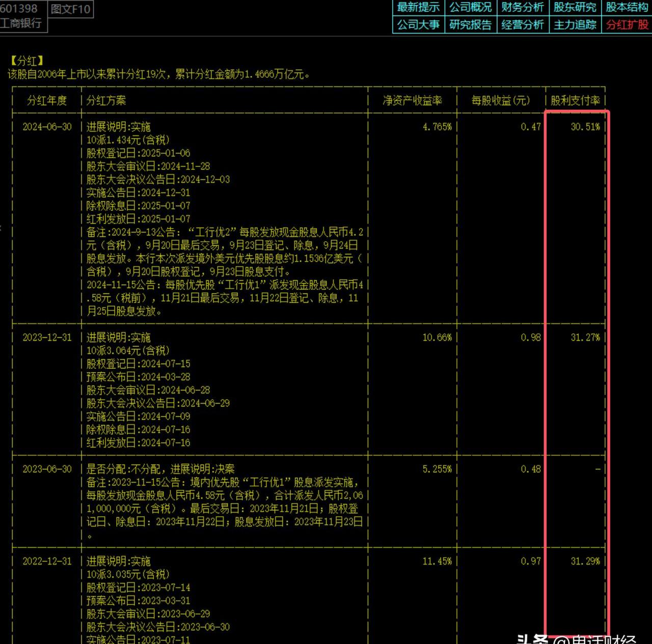
Task: Click the 4.765% return value
Action: coord(437,127)
